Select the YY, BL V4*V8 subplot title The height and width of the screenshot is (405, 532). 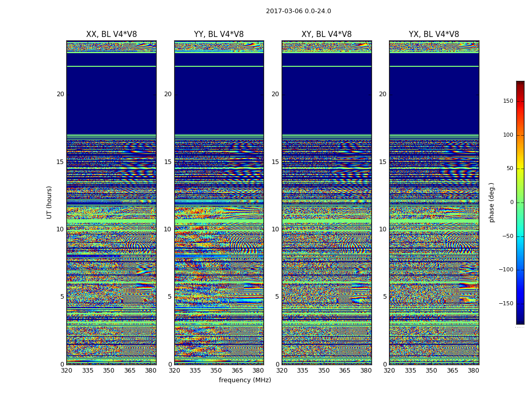coord(219,34)
